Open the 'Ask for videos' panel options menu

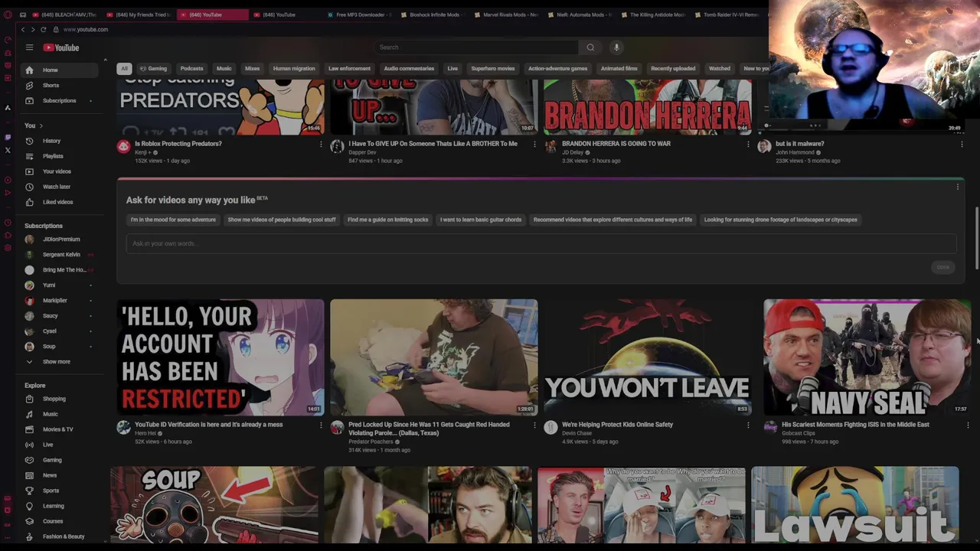point(957,187)
